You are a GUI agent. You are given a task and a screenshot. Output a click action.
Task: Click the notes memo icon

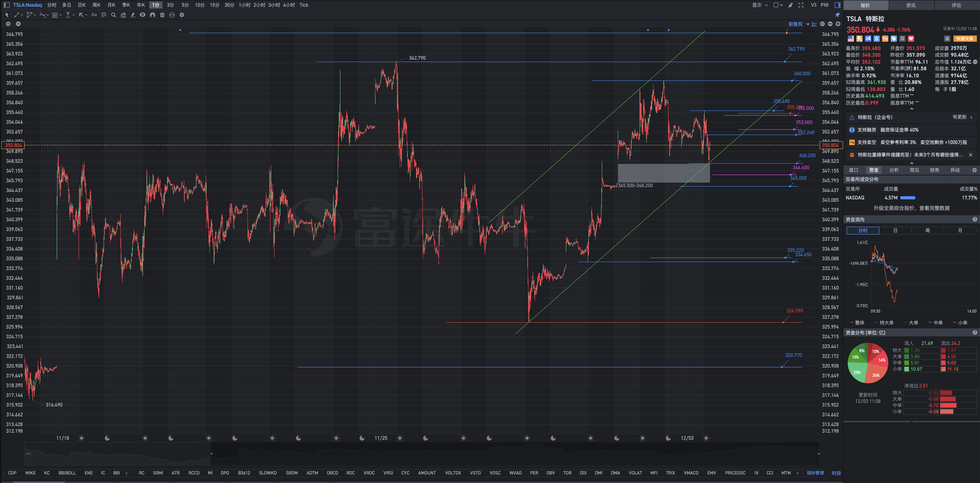pos(902,39)
